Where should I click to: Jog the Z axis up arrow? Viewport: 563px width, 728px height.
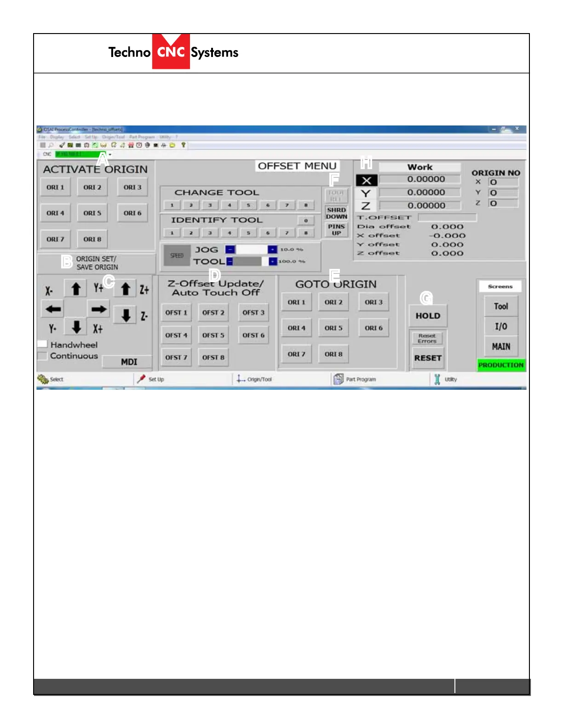point(125,289)
